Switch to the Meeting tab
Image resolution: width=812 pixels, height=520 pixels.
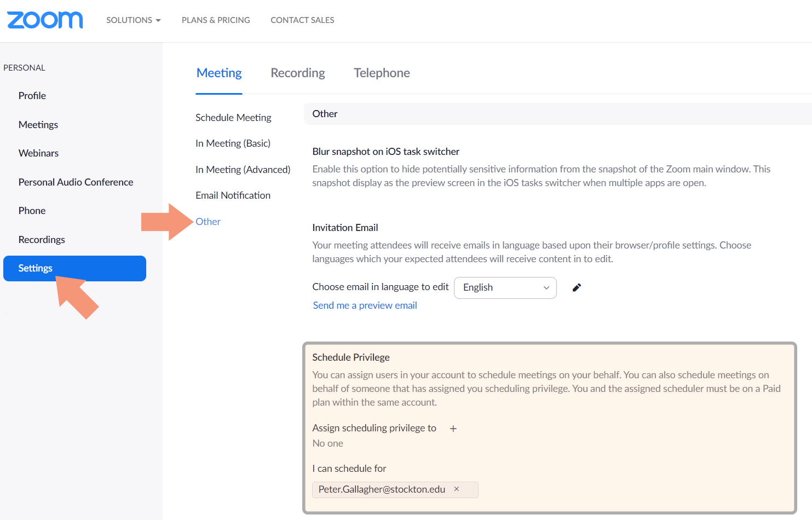click(x=219, y=73)
